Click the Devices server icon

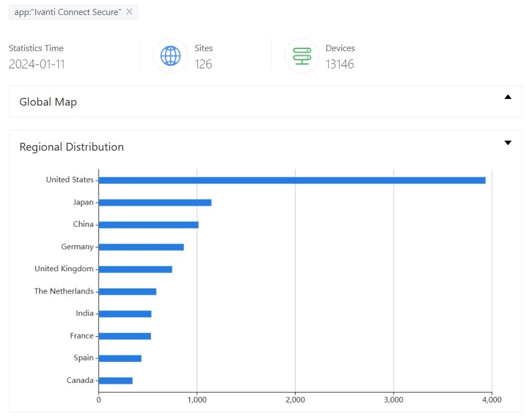pyautogui.click(x=302, y=56)
